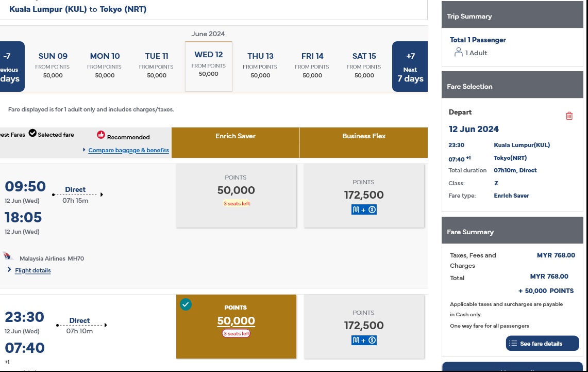
Task: Click points plus cash icon on 09:50 Business Flex
Action: (364, 210)
